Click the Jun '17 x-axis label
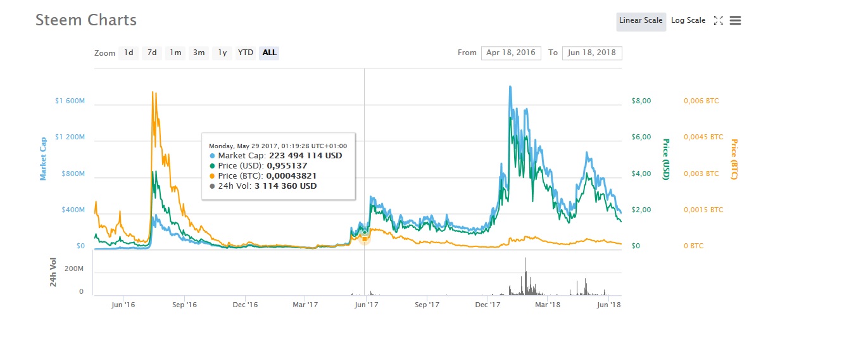The height and width of the screenshot is (342, 868). click(366, 305)
